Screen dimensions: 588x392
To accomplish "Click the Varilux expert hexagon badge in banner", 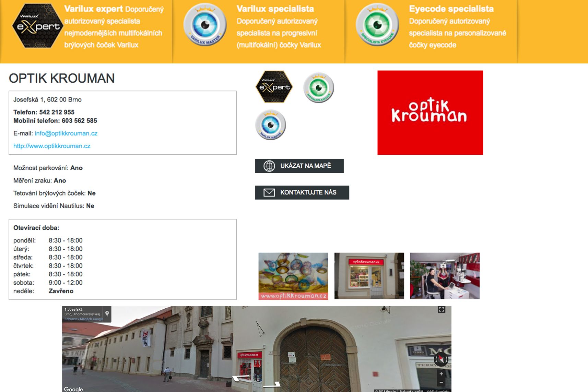I will click(37, 26).
